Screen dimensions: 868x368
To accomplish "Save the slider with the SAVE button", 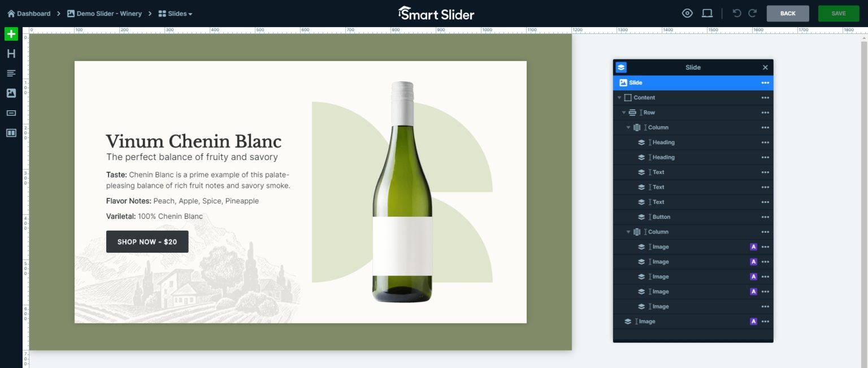I will [x=839, y=13].
